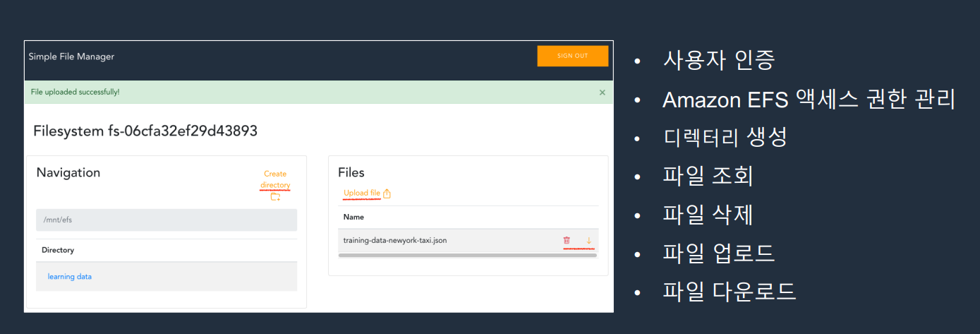980x334 pixels.
Task: Open the learning data directory
Action: [70, 277]
